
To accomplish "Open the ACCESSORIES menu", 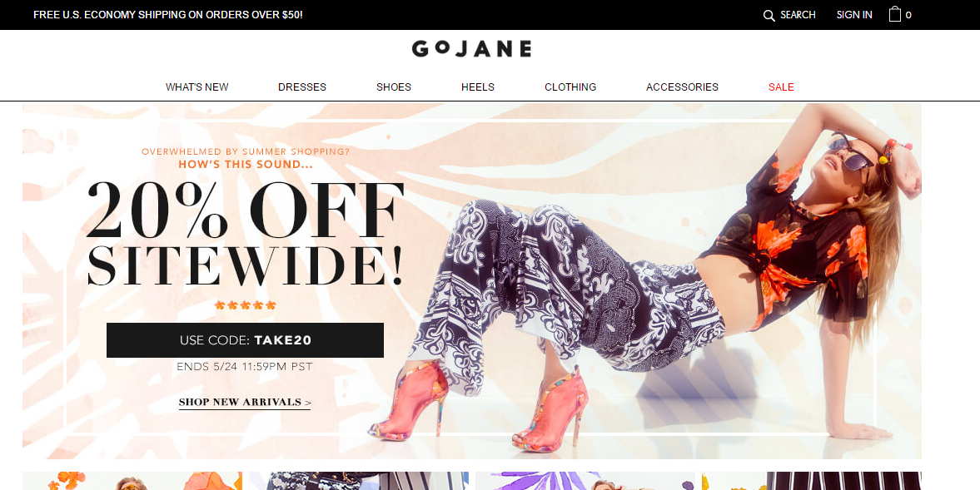I will tap(682, 87).
